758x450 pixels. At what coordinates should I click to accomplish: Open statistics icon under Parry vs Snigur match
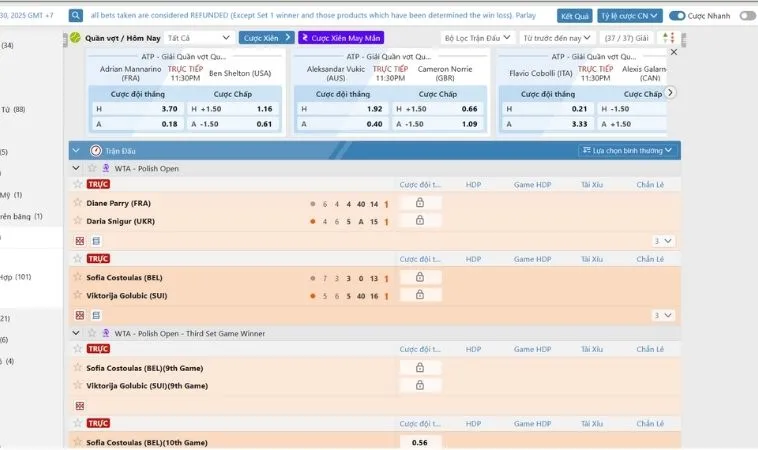coord(96,241)
